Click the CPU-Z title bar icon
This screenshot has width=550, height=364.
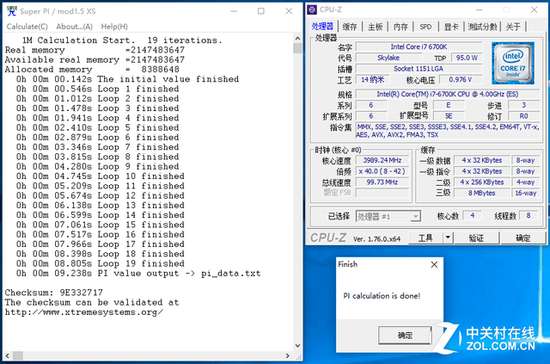[312, 9]
